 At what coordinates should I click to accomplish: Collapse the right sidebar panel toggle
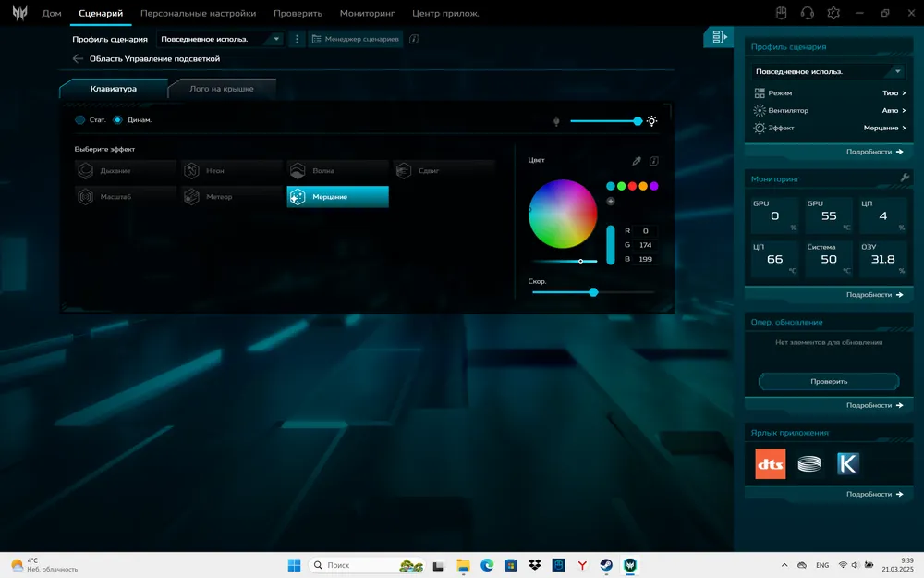click(x=719, y=37)
